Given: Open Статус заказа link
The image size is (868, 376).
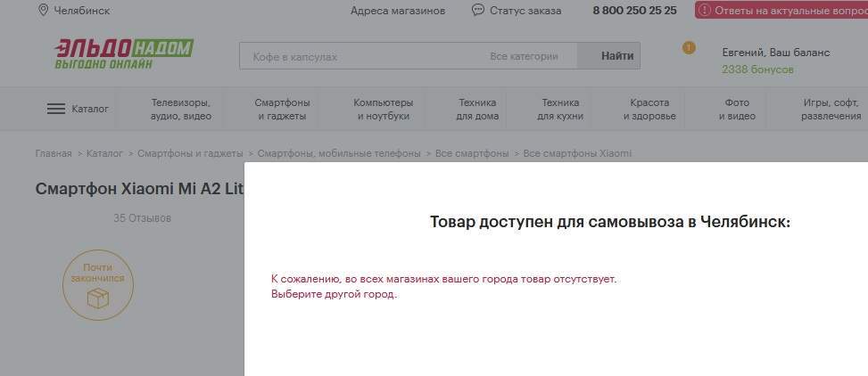Looking at the screenshot, I should click(x=525, y=11).
